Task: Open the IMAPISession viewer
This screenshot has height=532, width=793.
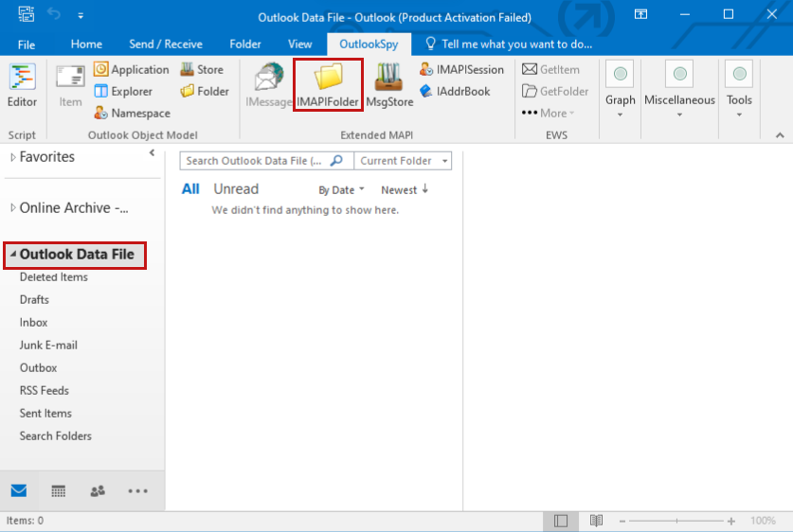Action: pyautogui.click(x=461, y=69)
